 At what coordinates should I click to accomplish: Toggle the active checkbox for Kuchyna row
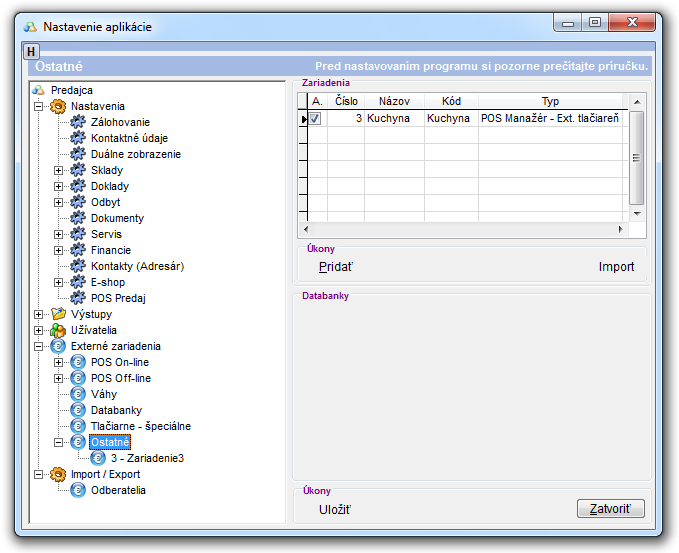[315, 118]
